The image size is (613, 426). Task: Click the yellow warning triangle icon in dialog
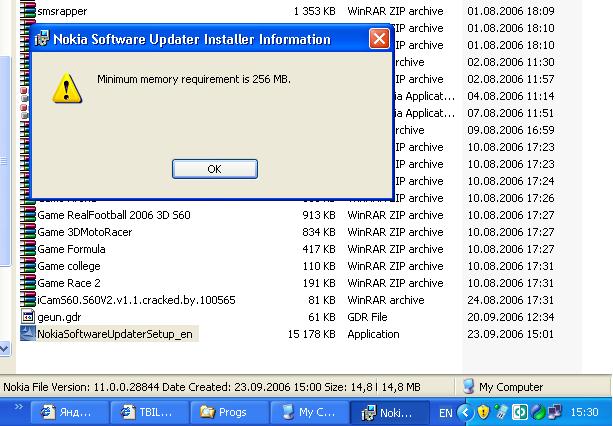click(x=67, y=88)
